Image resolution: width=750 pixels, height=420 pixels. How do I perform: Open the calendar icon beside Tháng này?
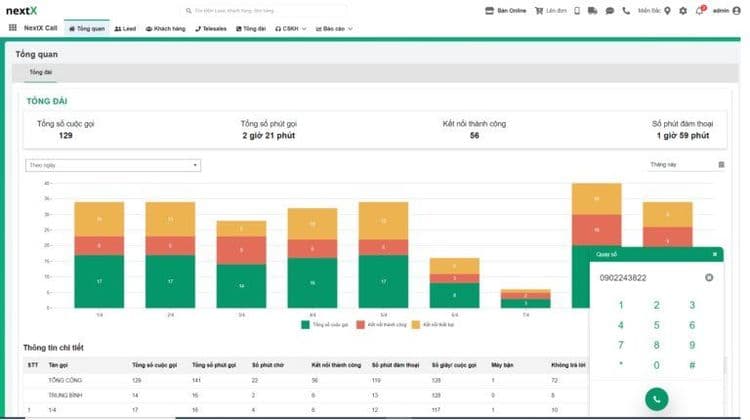pos(721,165)
